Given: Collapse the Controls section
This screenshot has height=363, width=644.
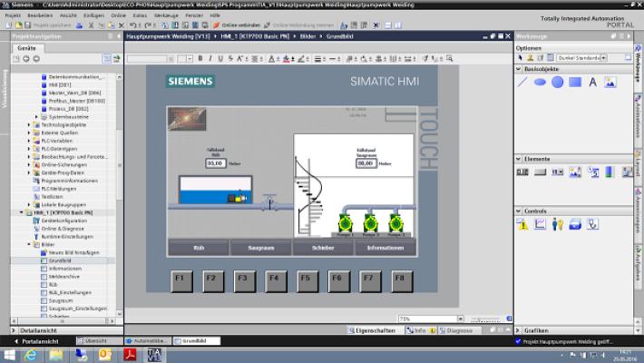Looking at the screenshot, I should (519, 211).
